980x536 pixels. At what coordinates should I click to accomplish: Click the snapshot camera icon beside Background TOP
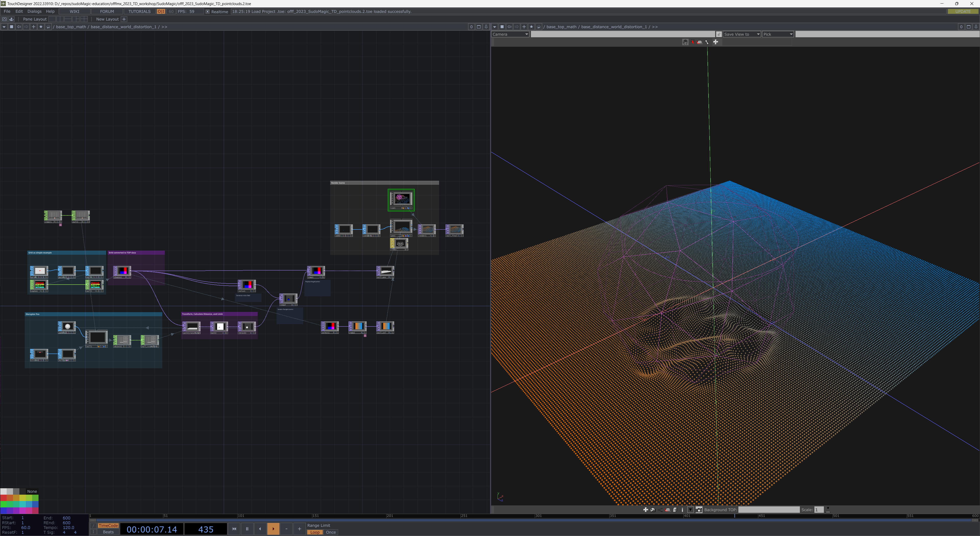point(699,510)
